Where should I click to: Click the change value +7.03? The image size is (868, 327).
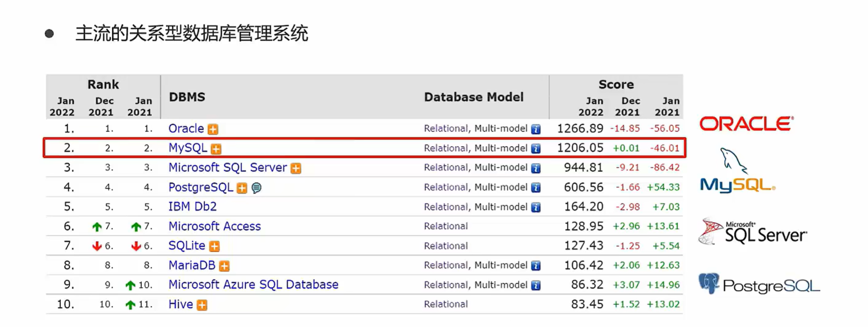pos(666,207)
